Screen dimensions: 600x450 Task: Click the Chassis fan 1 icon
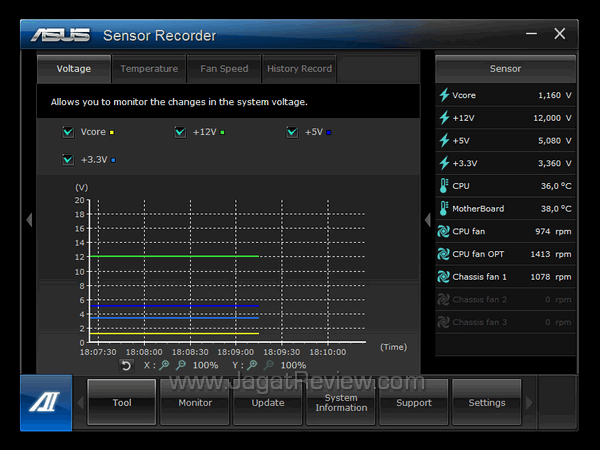(x=443, y=277)
